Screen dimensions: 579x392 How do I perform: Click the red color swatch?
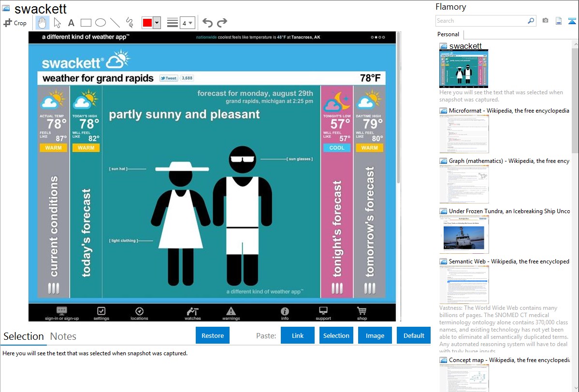(x=147, y=23)
